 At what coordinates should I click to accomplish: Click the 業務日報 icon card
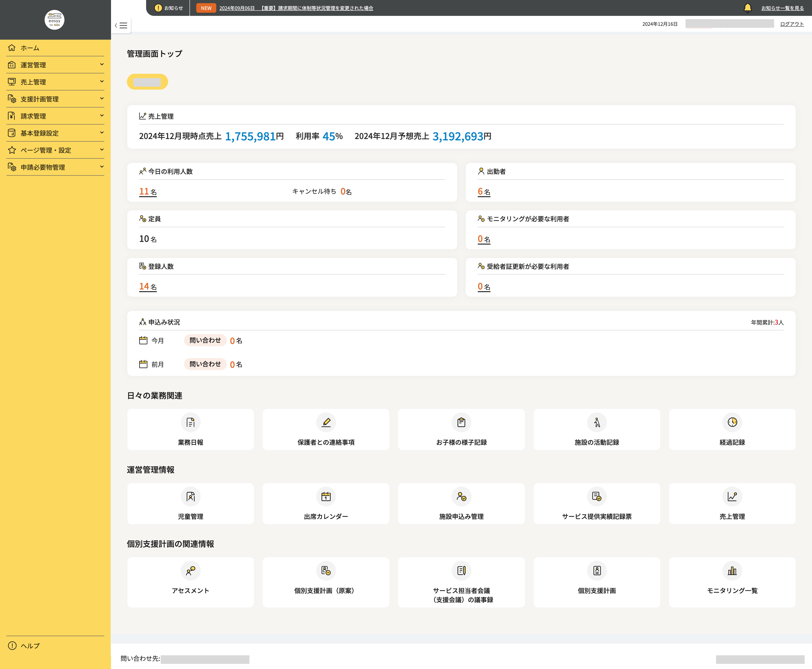pyautogui.click(x=190, y=429)
